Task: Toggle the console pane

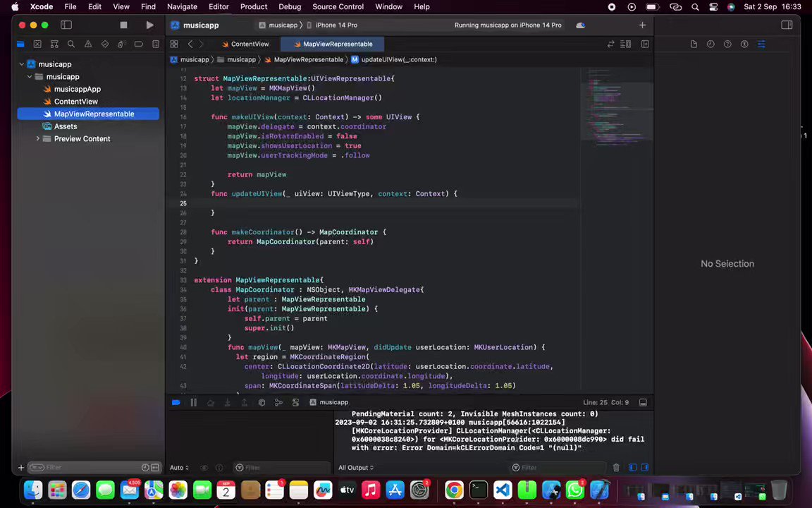Action: coord(645,468)
